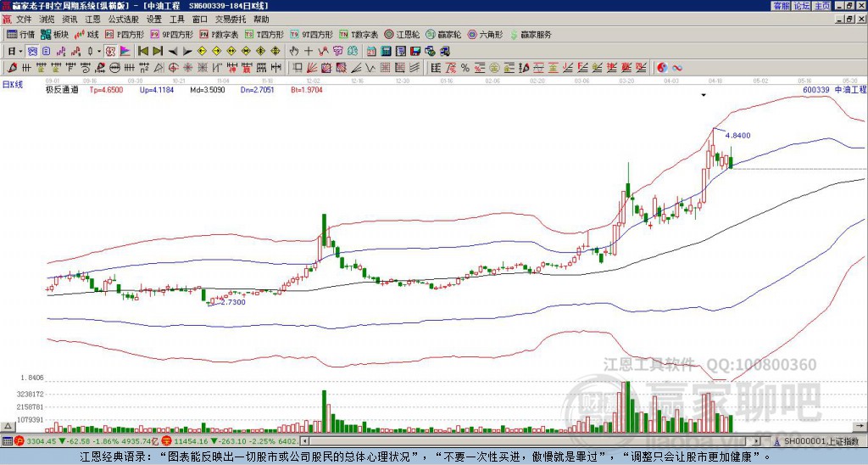This screenshot has height=465, width=868.
Task: Click the gold coin circle icon
Action: pyautogui.click(x=494, y=68)
